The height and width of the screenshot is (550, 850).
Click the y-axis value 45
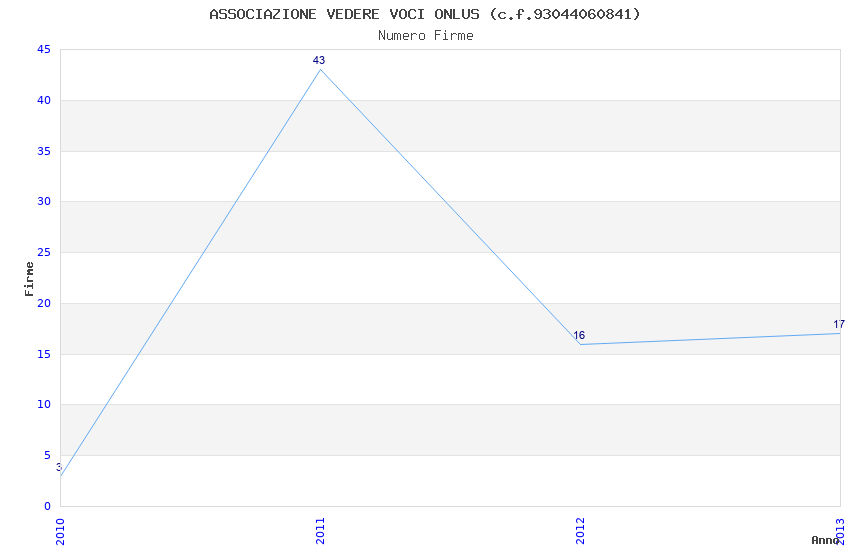point(44,50)
